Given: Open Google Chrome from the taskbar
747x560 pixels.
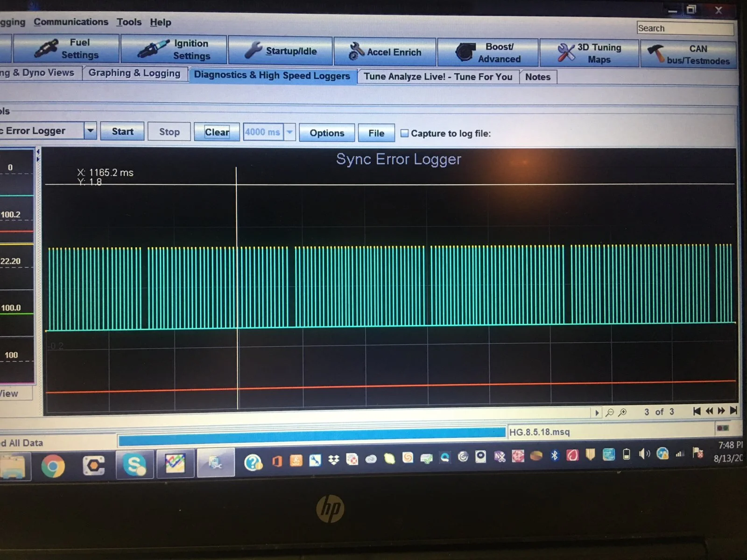Looking at the screenshot, I should [53, 466].
